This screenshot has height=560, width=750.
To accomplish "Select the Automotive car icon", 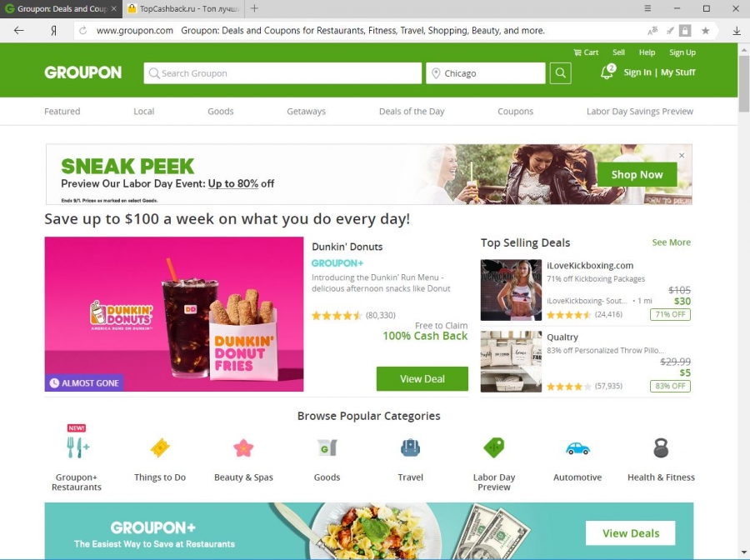I will click(x=577, y=448).
